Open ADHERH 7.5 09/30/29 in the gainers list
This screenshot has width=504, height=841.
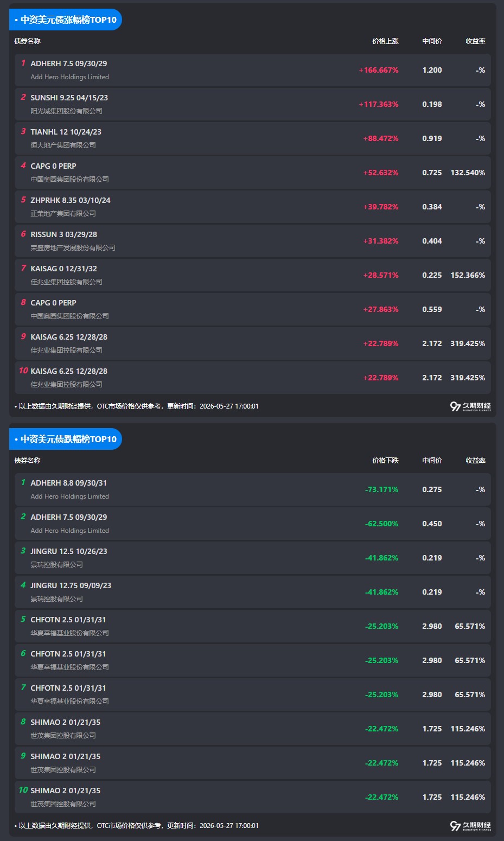coord(69,63)
